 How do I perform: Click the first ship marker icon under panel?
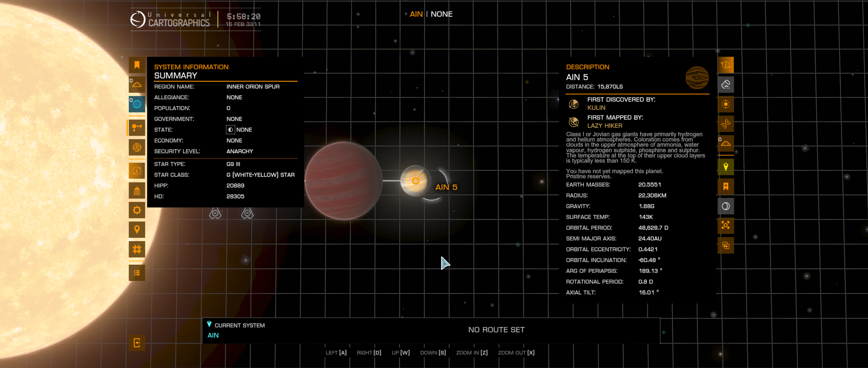(215, 213)
